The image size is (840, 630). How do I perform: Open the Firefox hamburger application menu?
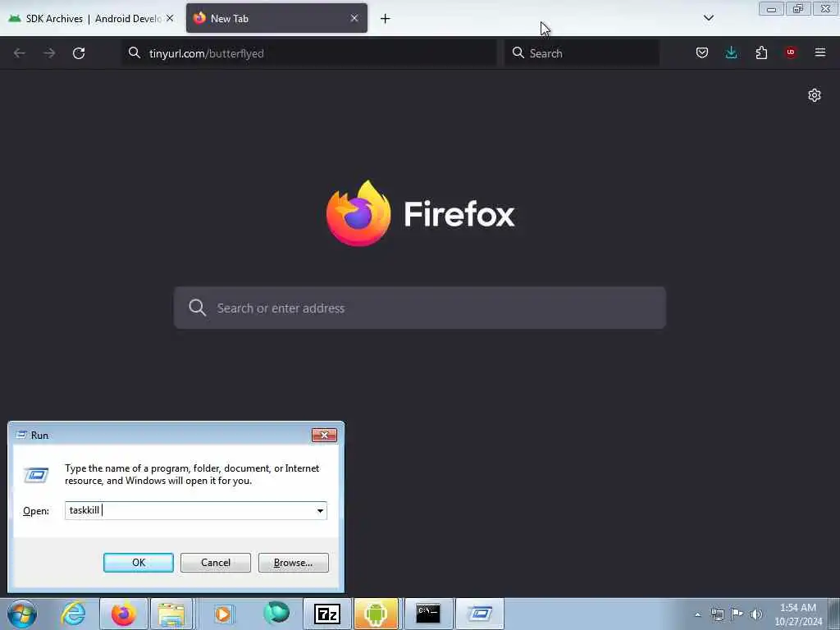(x=820, y=52)
